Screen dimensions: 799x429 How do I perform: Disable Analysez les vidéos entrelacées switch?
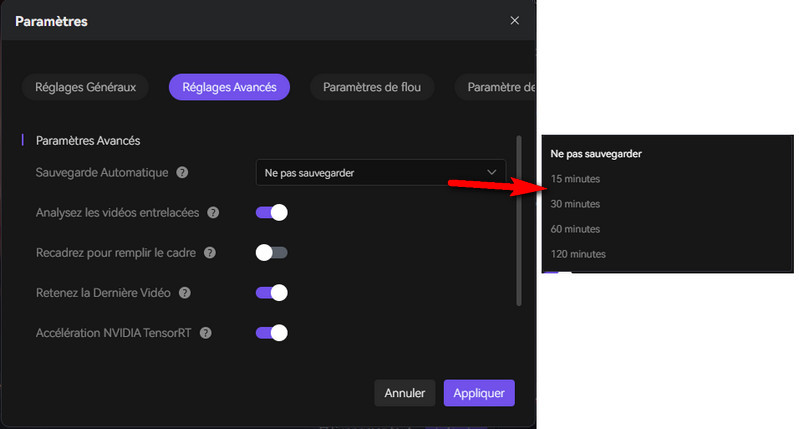pos(272,212)
